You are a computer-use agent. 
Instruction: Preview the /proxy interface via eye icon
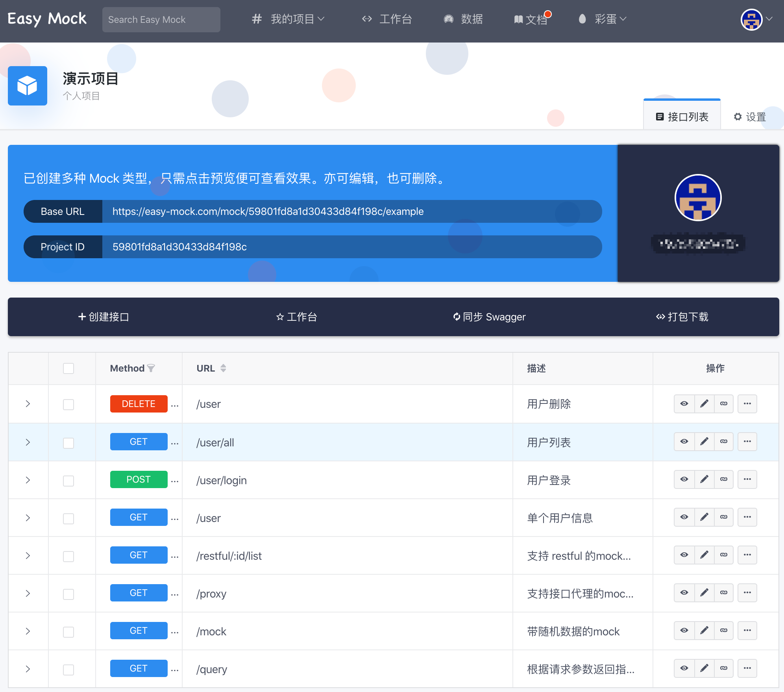click(x=684, y=593)
